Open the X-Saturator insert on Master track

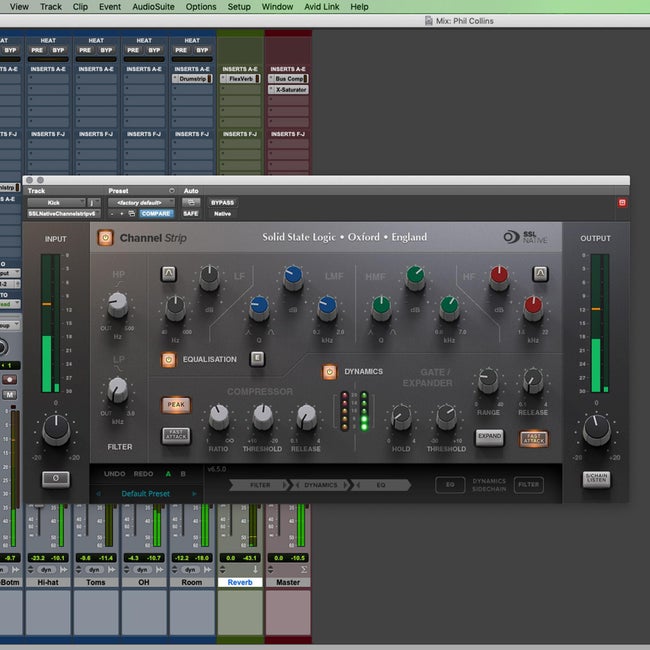289,90
